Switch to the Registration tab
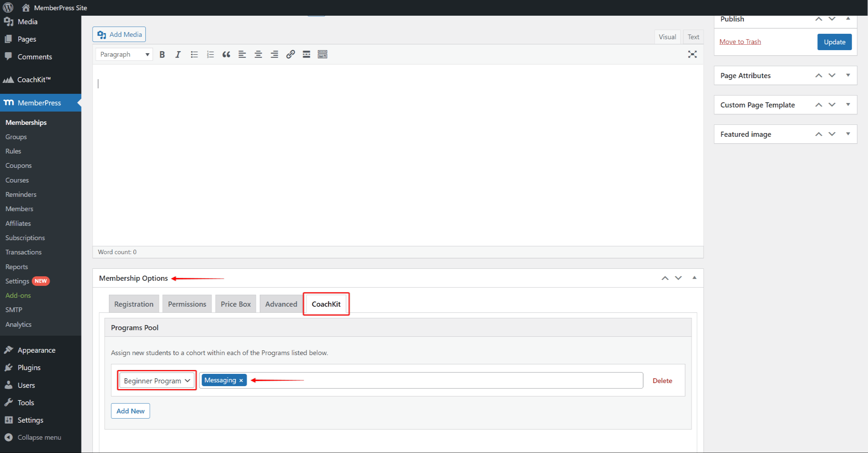 point(133,304)
